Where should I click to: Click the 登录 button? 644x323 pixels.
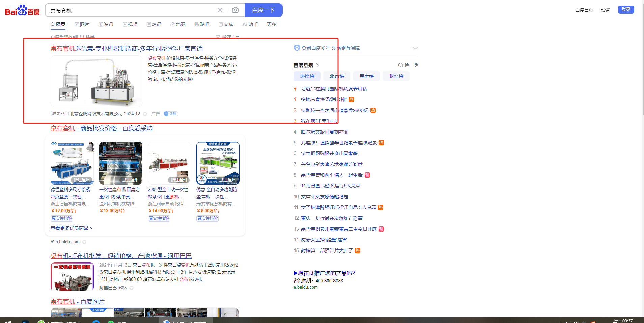[626, 10]
